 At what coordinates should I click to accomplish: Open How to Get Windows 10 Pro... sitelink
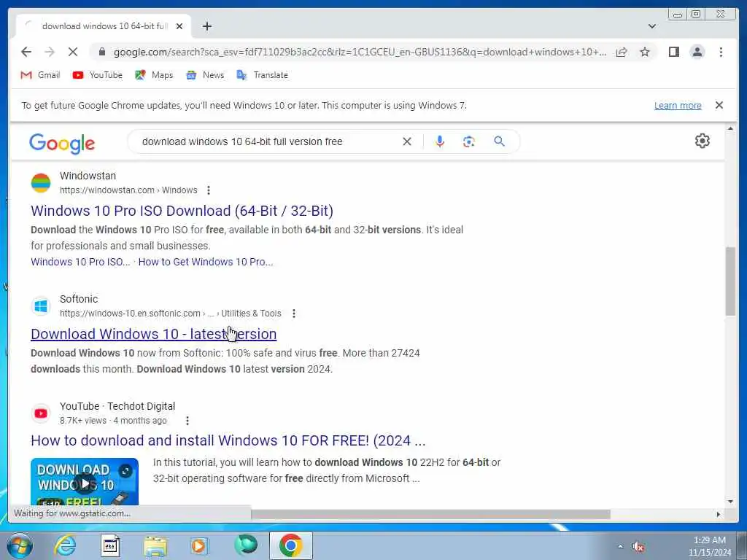(x=205, y=262)
